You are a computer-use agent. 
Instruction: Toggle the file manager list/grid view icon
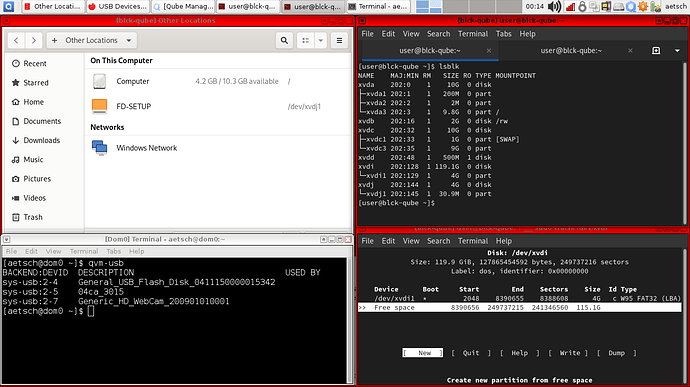(305, 40)
